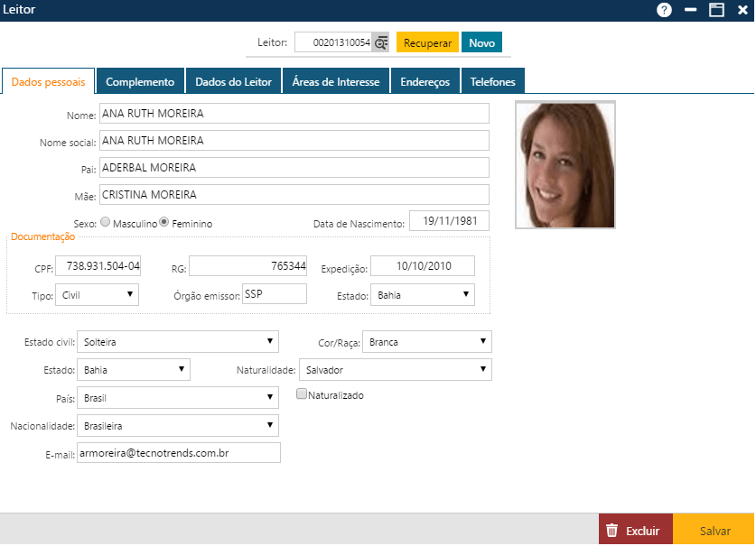Select the Feminino radio button
The height and width of the screenshot is (546, 756).
tap(164, 222)
